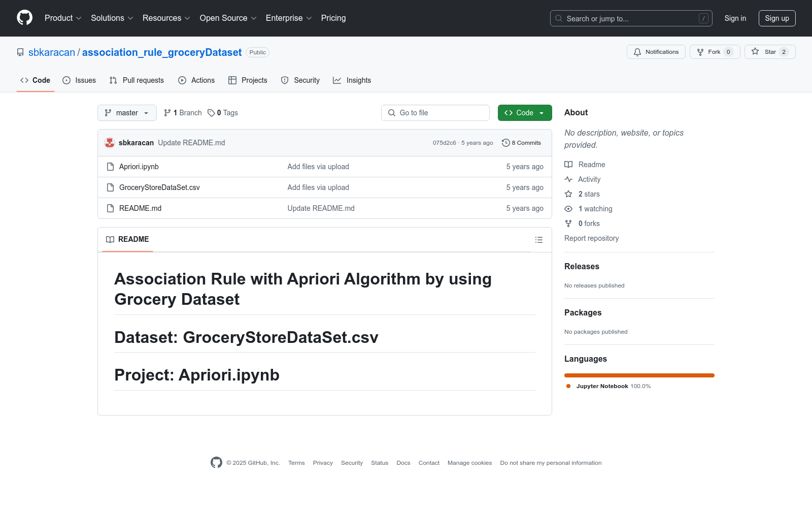
Task: View the 0 Tags link
Action: [x=223, y=113]
